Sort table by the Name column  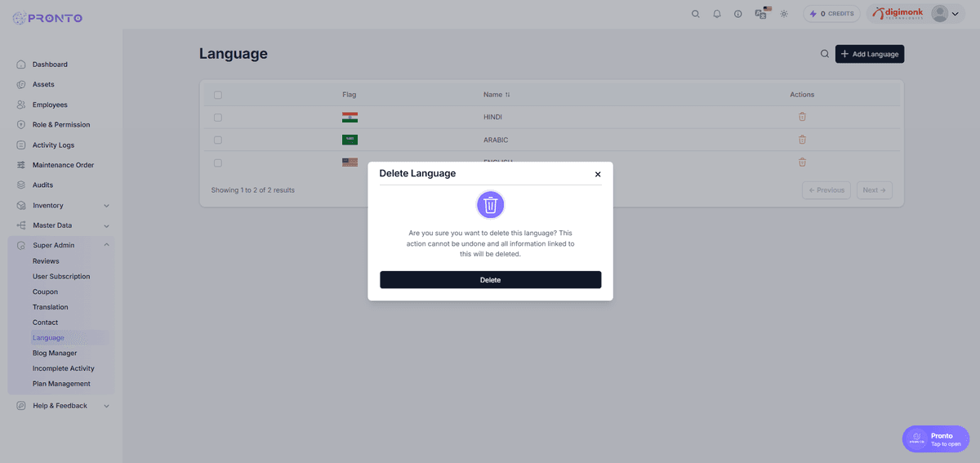point(497,95)
